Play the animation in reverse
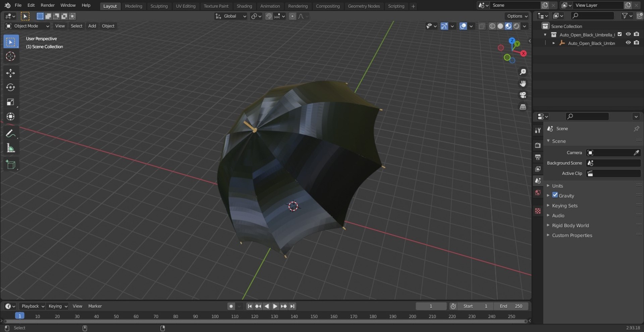The image size is (644, 332). pos(267,306)
